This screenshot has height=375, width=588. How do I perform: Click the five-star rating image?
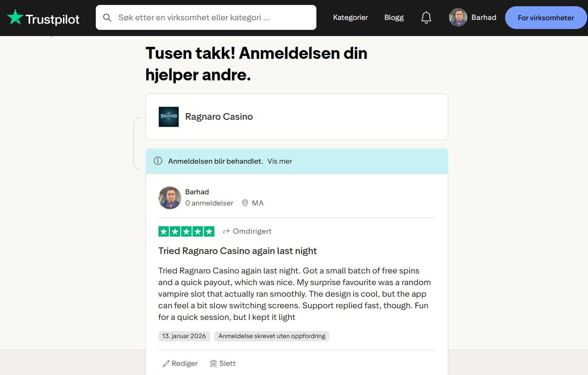(186, 232)
